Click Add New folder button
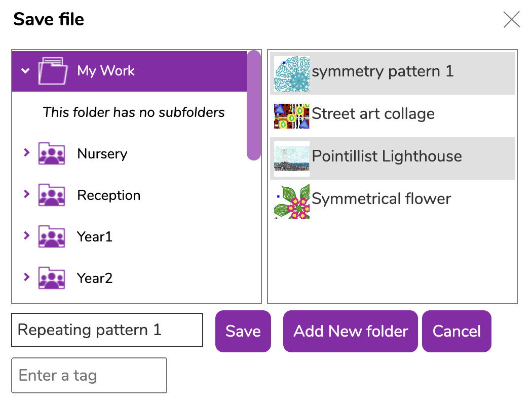532x407 pixels. 351,331
